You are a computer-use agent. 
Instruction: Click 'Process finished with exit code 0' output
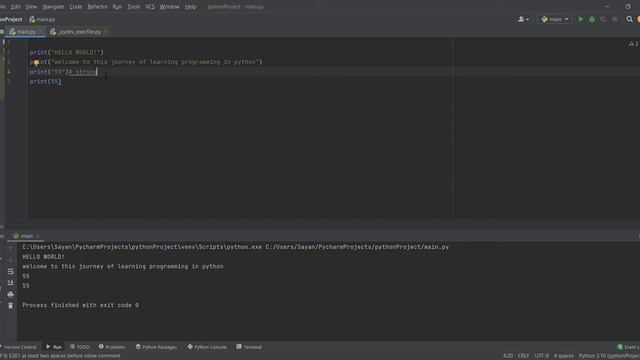pos(80,305)
